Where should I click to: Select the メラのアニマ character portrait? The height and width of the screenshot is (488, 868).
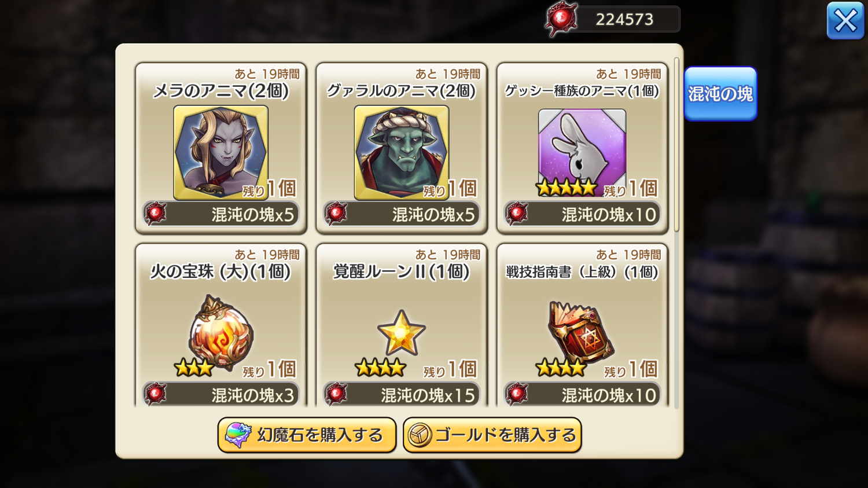coord(220,152)
